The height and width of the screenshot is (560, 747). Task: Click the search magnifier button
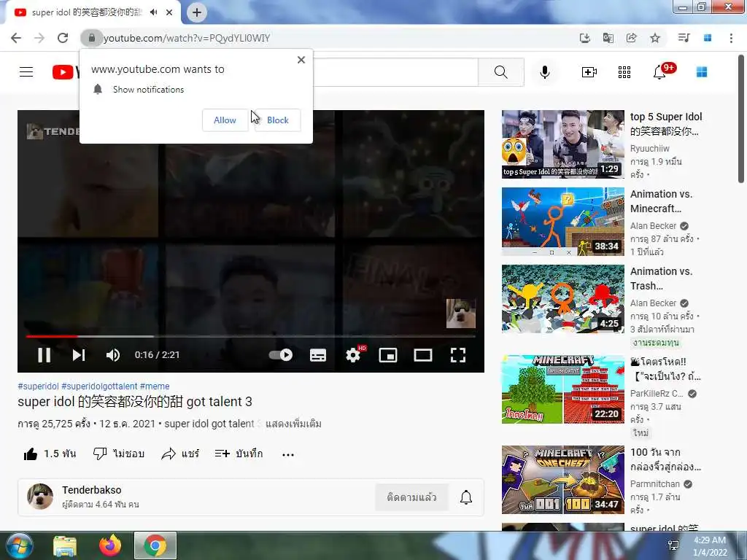click(x=500, y=72)
